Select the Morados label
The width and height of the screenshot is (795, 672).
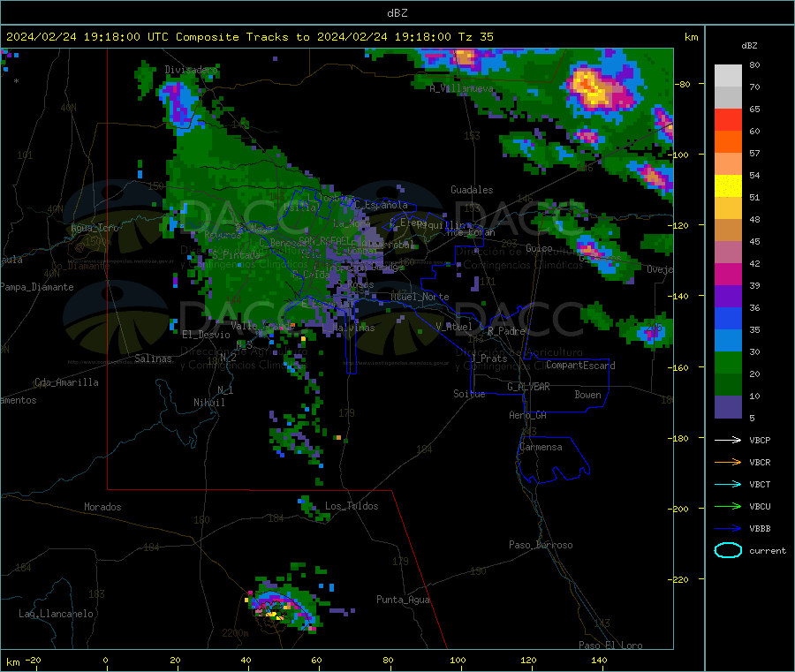point(102,507)
